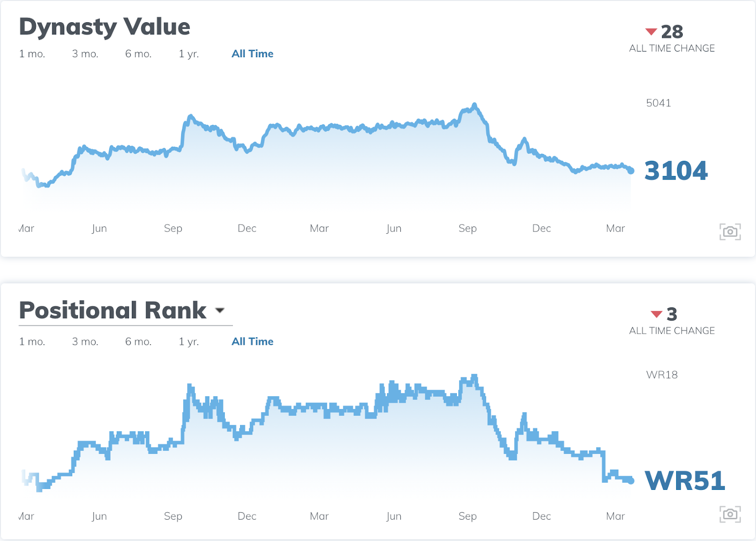The width and height of the screenshot is (756, 541).
Task: Click the red down arrow beside 3
Action: coord(656,314)
